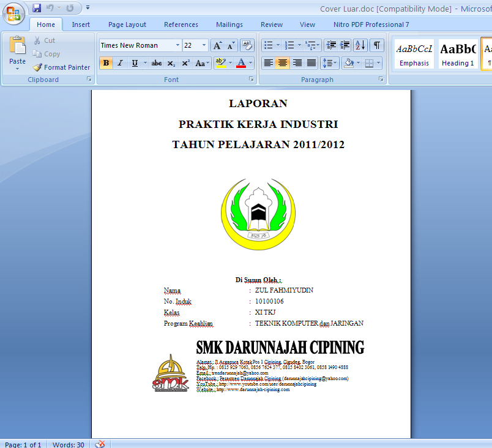Apply subscript to text

tap(171, 63)
